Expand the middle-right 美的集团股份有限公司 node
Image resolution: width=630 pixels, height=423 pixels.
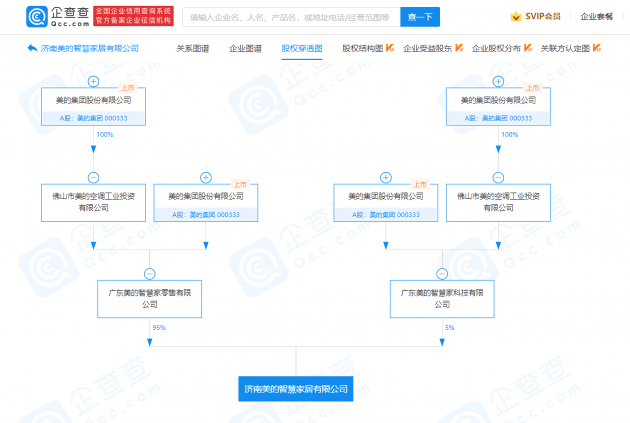[x=386, y=178]
